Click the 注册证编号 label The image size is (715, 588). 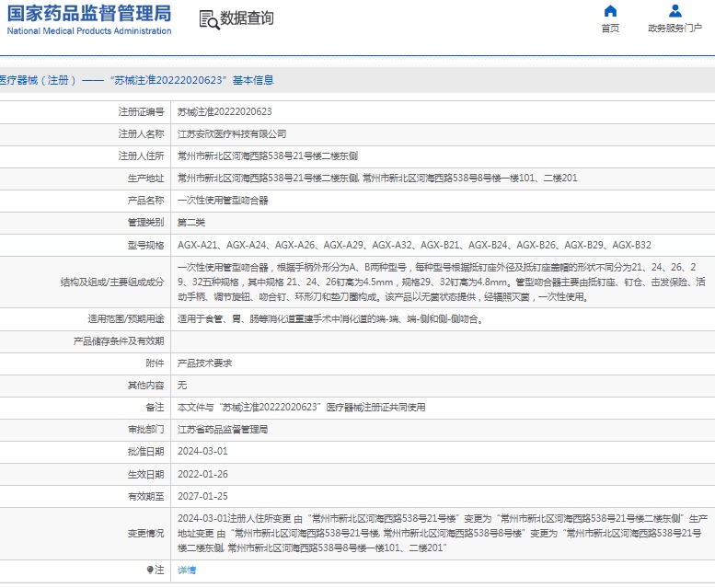[x=141, y=111]
